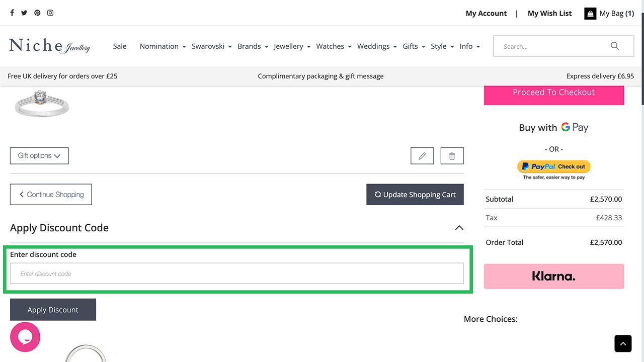Click the search magnifier icon

(x=615, y=46)
